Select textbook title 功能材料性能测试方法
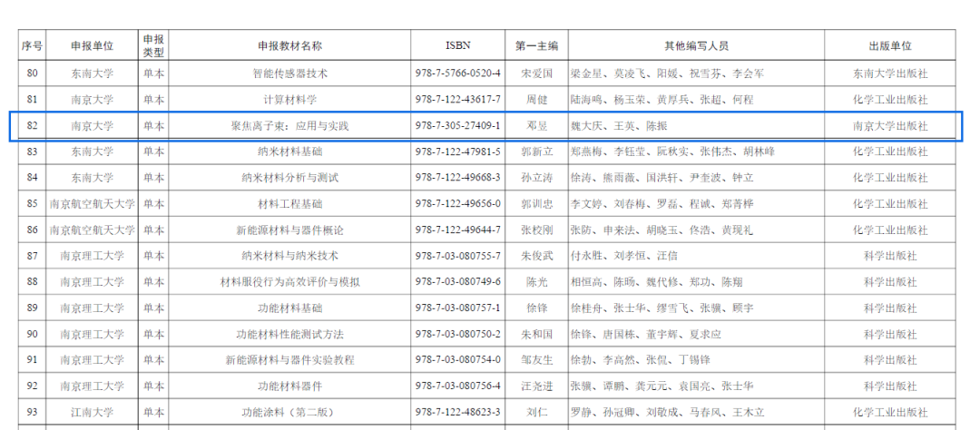Image resolution: width=980 pixels, height=430 pixels. (x=290, y=335)
